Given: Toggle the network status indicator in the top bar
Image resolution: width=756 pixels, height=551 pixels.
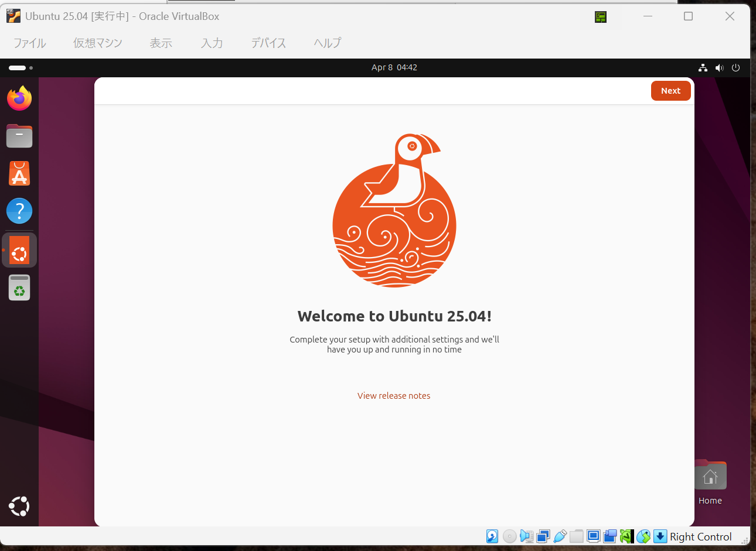Looking at the screenshot, I should (x=703, y=67).
